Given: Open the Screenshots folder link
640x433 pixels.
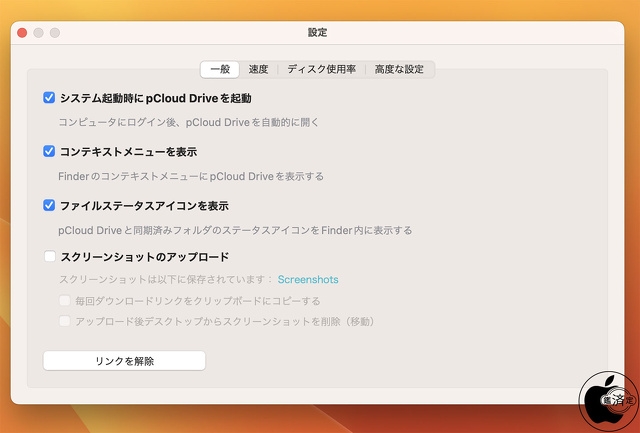Looking at the screenshot, I should point(307,280).
